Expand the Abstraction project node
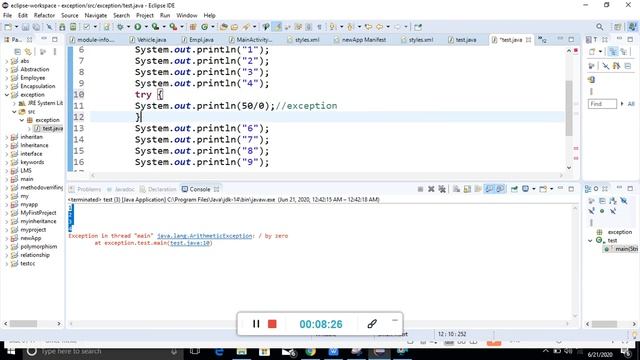 pyautogui.click(x=7, y=69)
